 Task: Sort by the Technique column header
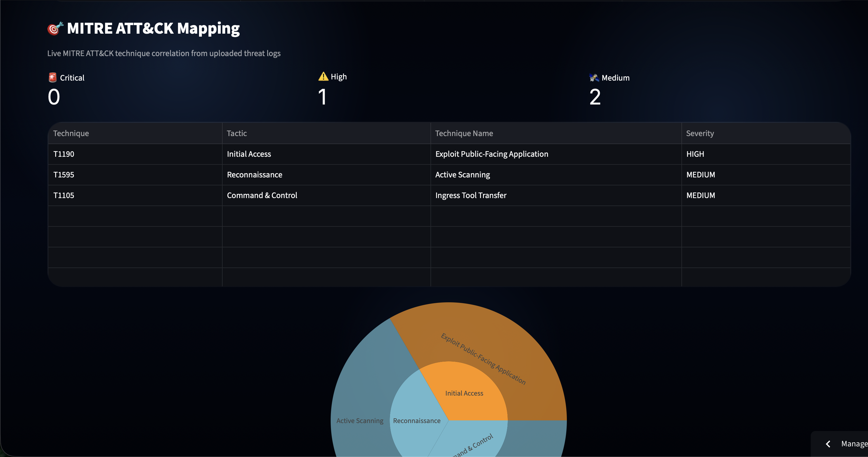[x=135, y=133]
